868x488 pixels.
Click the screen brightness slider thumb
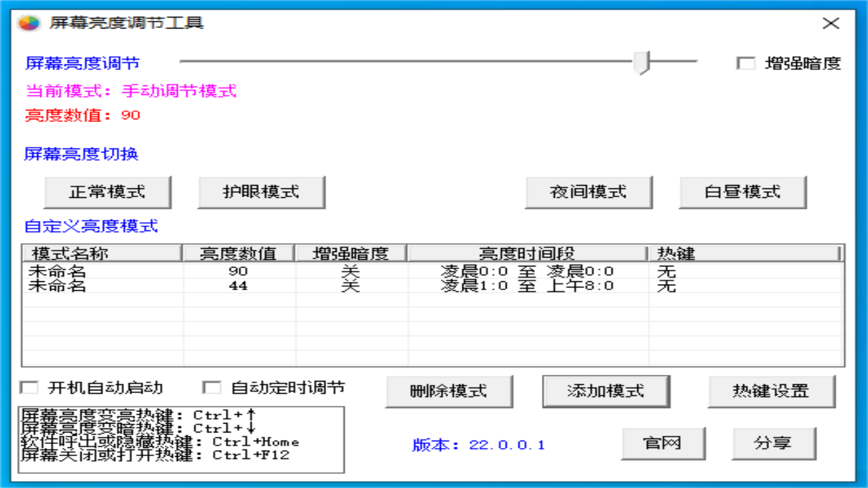642,62
